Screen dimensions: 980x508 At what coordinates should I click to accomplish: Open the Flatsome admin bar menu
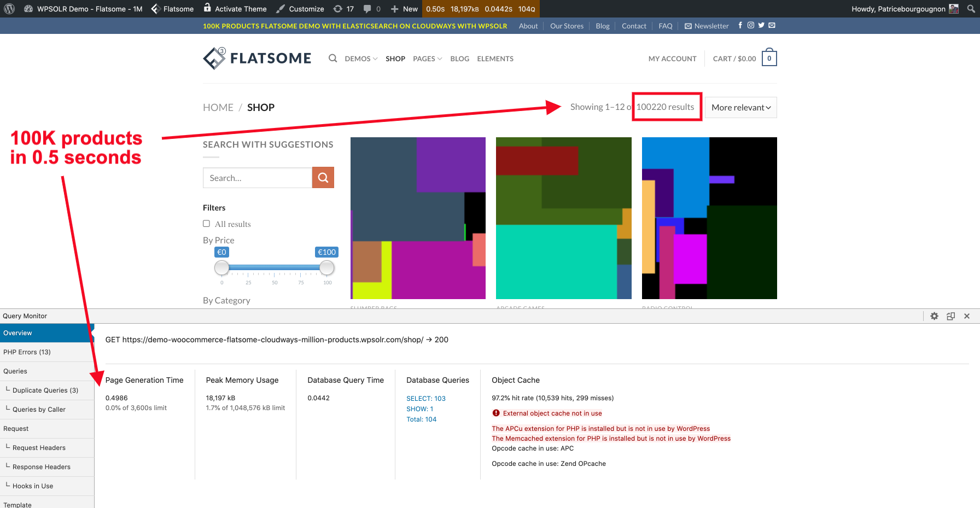(x=172, y=9)
